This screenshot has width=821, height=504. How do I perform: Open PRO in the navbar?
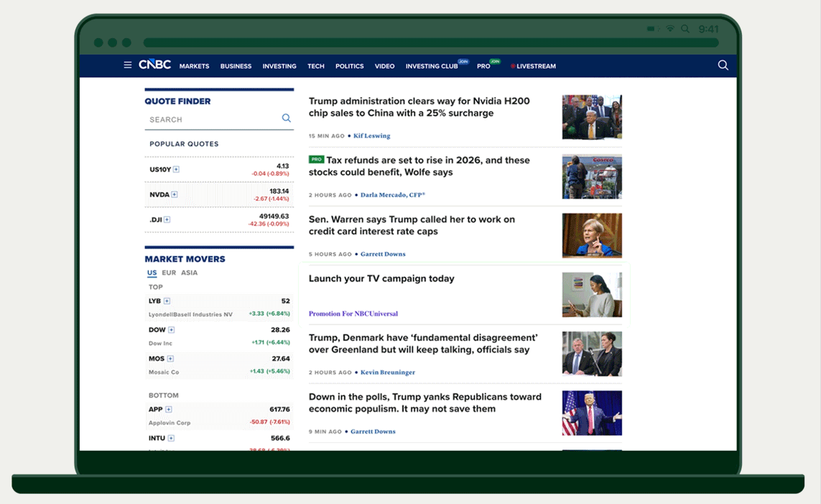click(483, 67)
